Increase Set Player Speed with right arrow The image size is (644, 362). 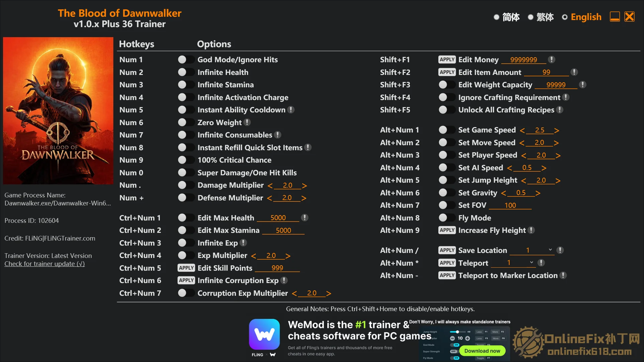tap(558, 156)
